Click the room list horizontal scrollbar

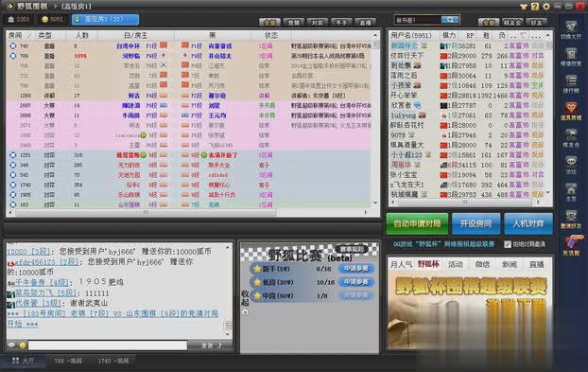click(x=147, y=212)
